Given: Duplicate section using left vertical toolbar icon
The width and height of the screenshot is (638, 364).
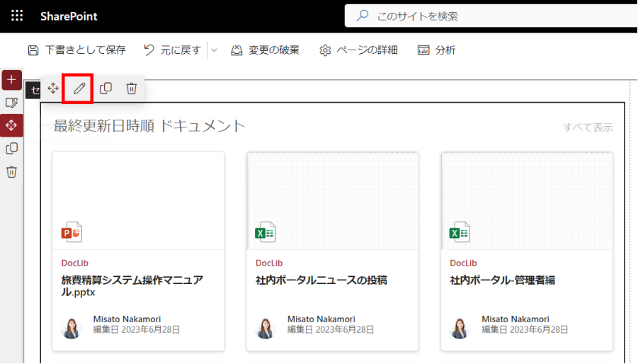Looking at the screenshot, I should coord(11,148).
